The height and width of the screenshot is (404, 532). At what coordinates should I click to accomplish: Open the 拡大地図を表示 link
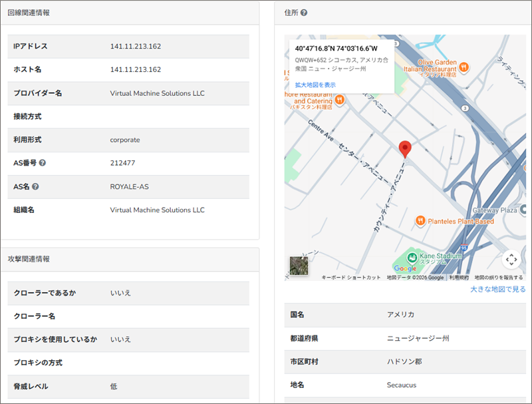click(315, 85)
